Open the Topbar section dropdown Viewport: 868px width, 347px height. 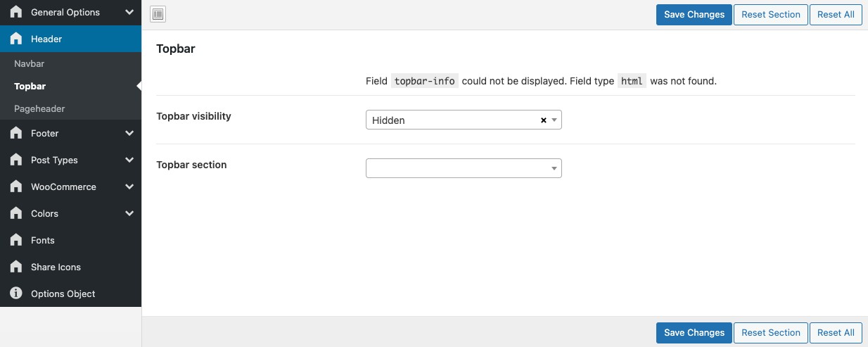point(464,168)
